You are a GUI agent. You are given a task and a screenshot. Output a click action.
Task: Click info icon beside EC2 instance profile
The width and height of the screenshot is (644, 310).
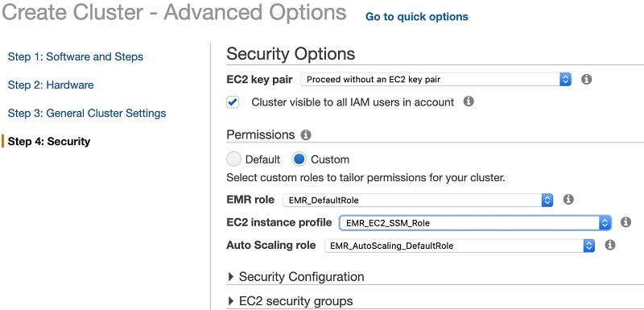625,222
